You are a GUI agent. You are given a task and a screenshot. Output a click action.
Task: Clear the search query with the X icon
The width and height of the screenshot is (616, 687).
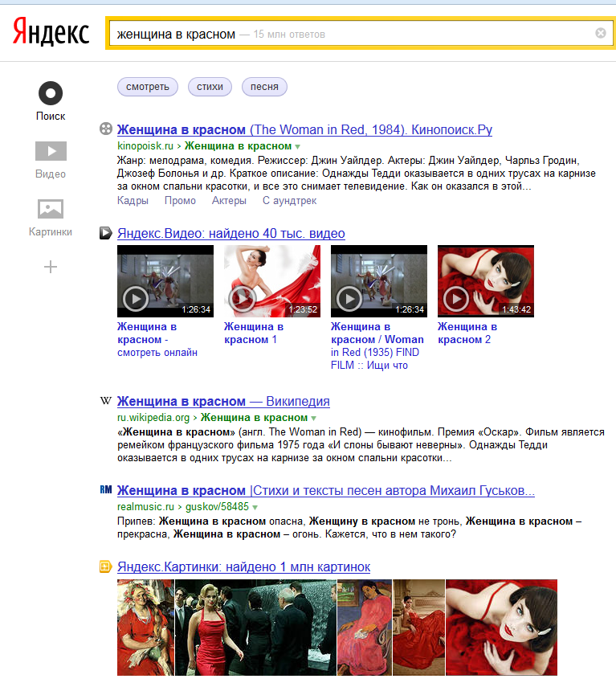pyautogui.click(x=600, y=33)
